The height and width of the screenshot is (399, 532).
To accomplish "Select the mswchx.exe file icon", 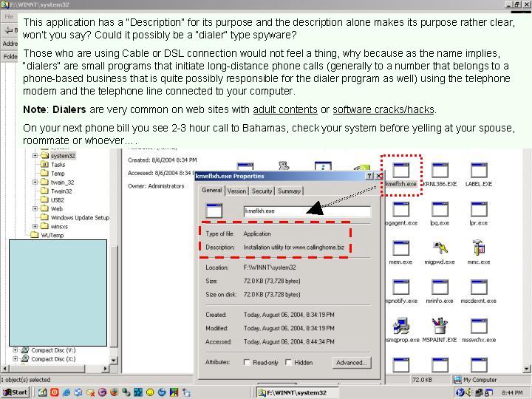I will coord(479,326).
